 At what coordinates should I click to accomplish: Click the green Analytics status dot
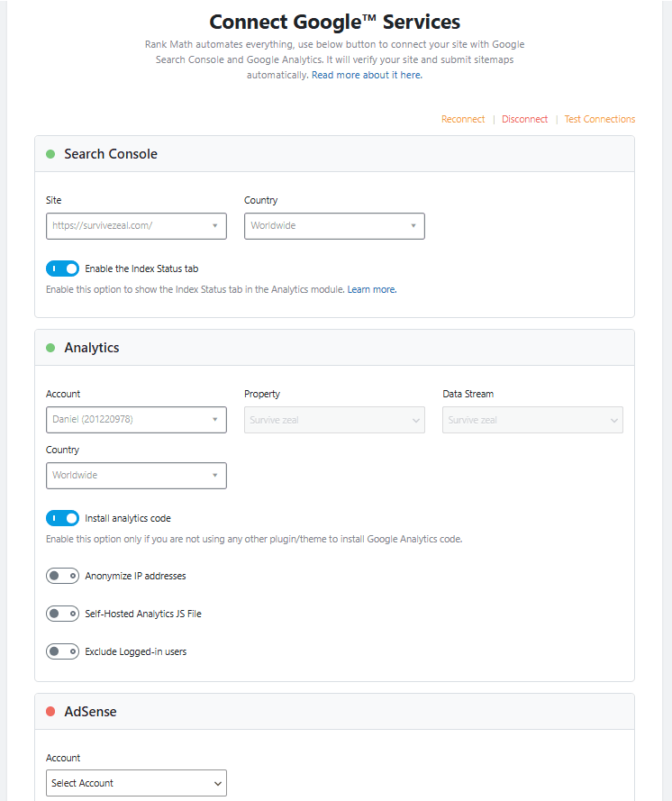pyautogui.click(x=50, y=348)
